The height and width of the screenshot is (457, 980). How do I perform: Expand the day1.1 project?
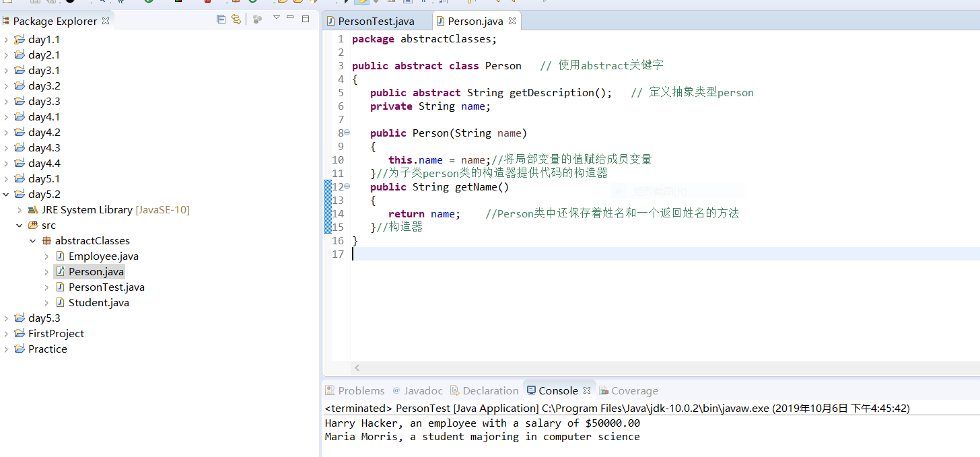pos(6,40)
